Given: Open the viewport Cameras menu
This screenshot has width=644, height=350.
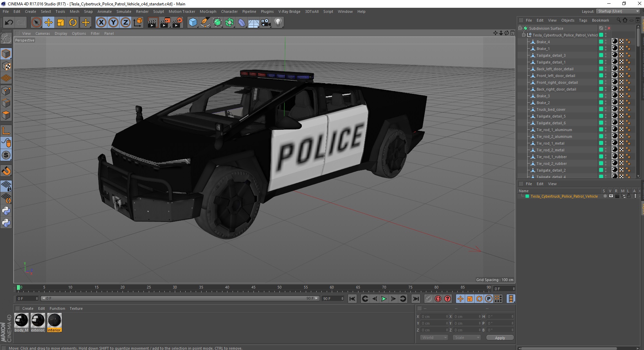Looking at the screenshot, I should (43, 33).
